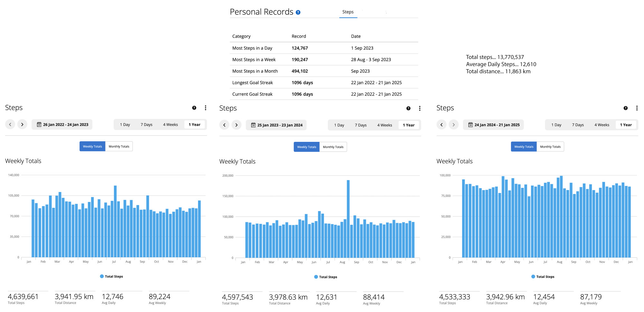Click Longest Goal Streak row label
The image size is (644, 312).
252,83
